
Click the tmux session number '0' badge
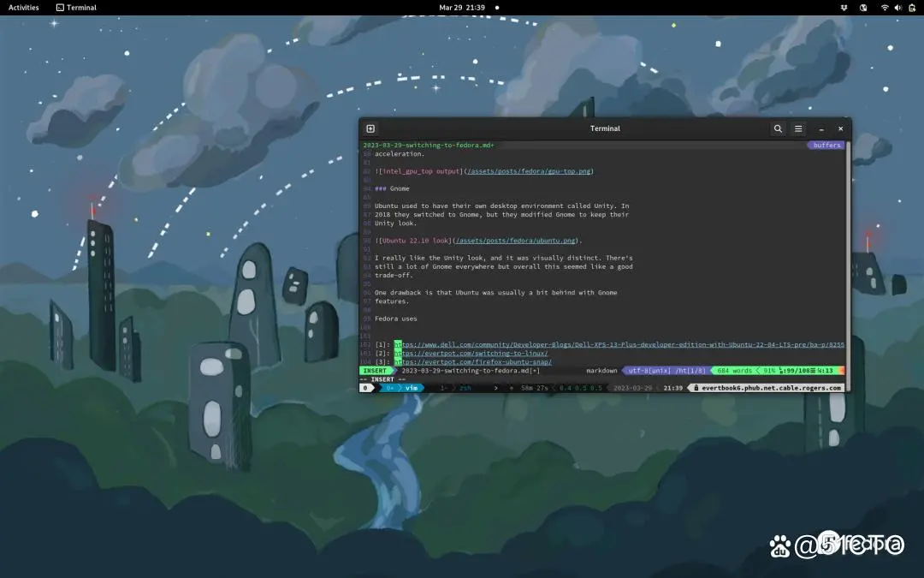pyautogui.click(x=365, y=388)
